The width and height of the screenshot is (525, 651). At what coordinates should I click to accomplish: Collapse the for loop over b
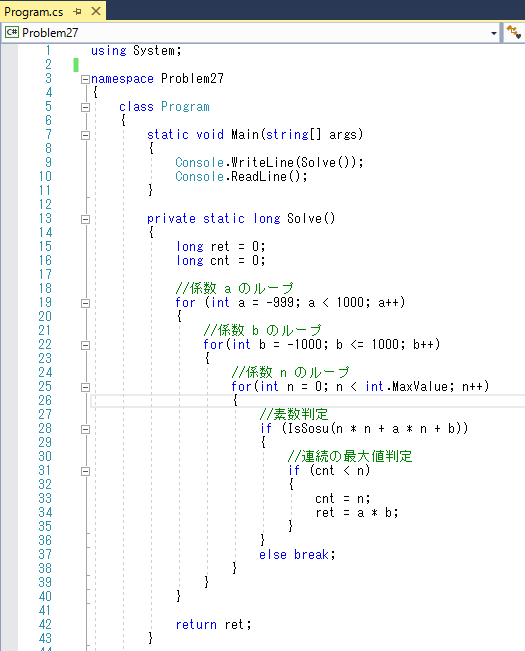(85, 345)
